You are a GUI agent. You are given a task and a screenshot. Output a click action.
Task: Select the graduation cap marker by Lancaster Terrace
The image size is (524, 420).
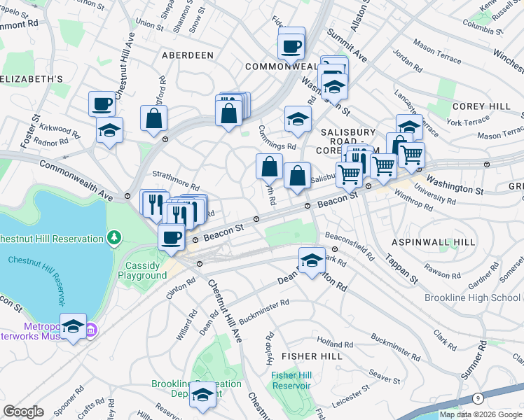[x=409, y=126]
